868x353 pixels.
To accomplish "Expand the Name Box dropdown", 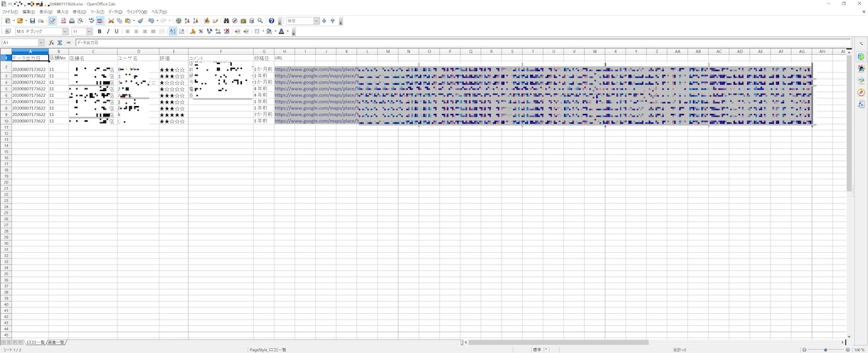I will point(41,43).
